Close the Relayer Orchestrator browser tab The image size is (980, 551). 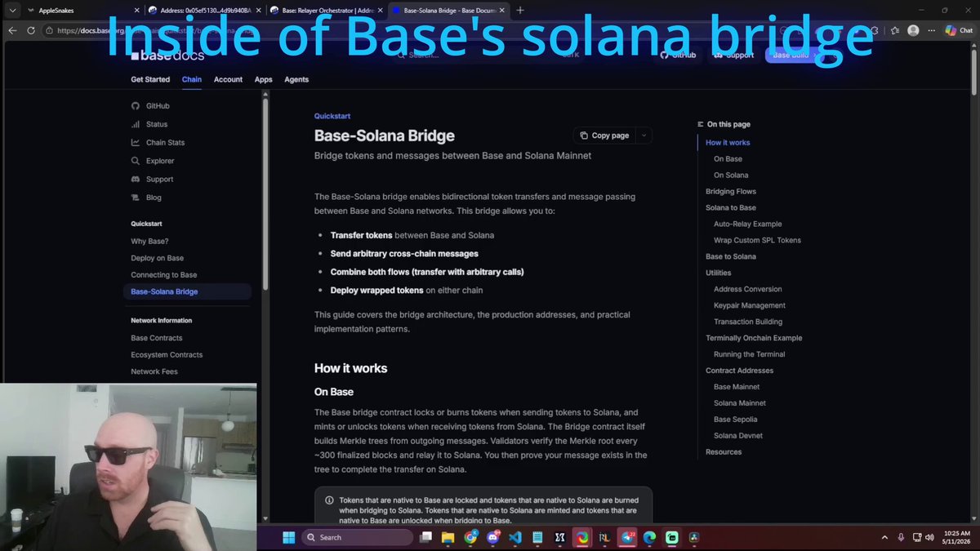380,10
